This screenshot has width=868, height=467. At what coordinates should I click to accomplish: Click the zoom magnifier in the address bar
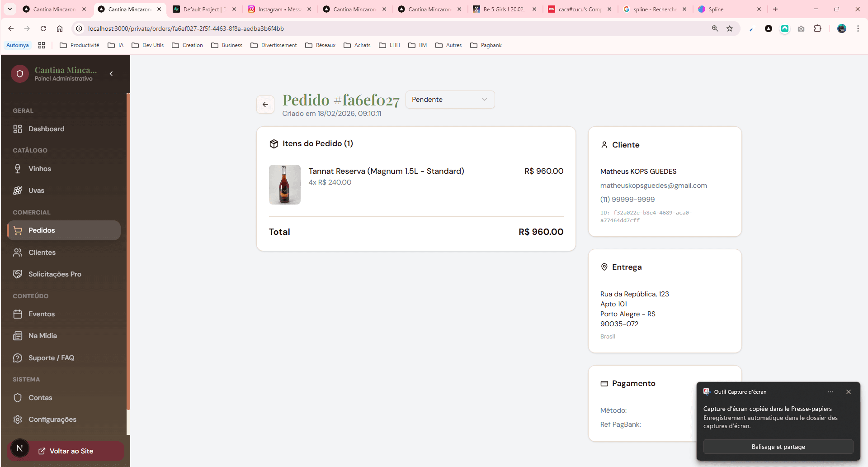click(x=715, y=29)
